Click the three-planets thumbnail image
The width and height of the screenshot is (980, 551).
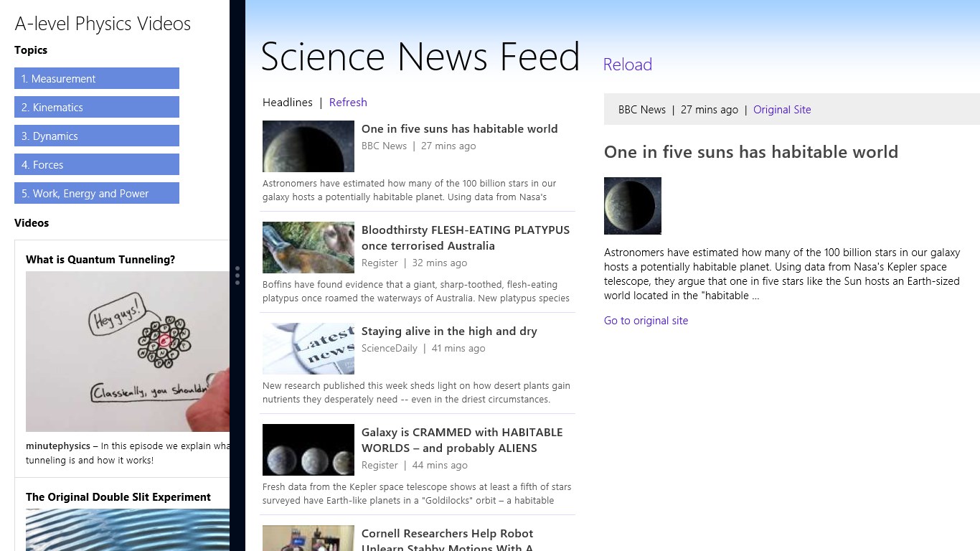[308, 450]
